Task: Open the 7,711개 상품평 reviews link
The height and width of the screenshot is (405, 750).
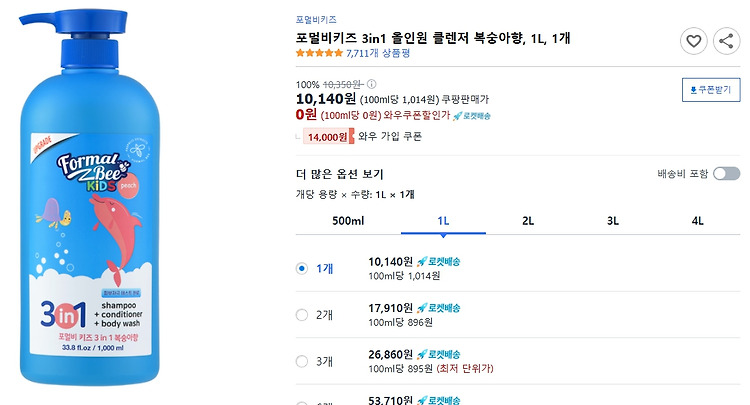Action: point(378,53)
